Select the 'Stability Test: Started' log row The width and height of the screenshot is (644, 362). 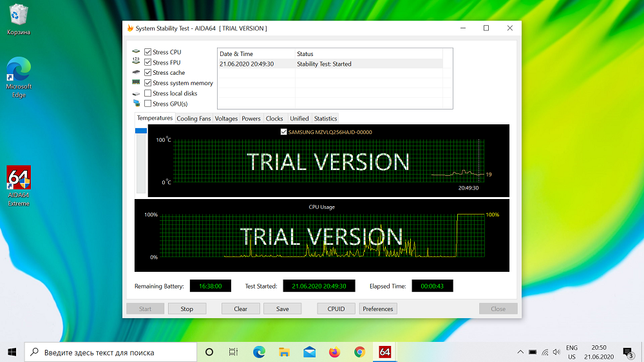[x=330, y=64]
